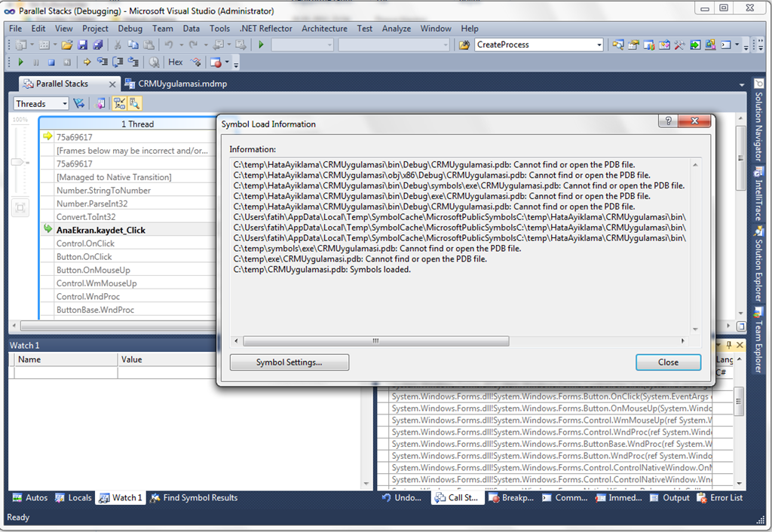Click the Show Next Statement yellow arrow icon

click(87, 62)
